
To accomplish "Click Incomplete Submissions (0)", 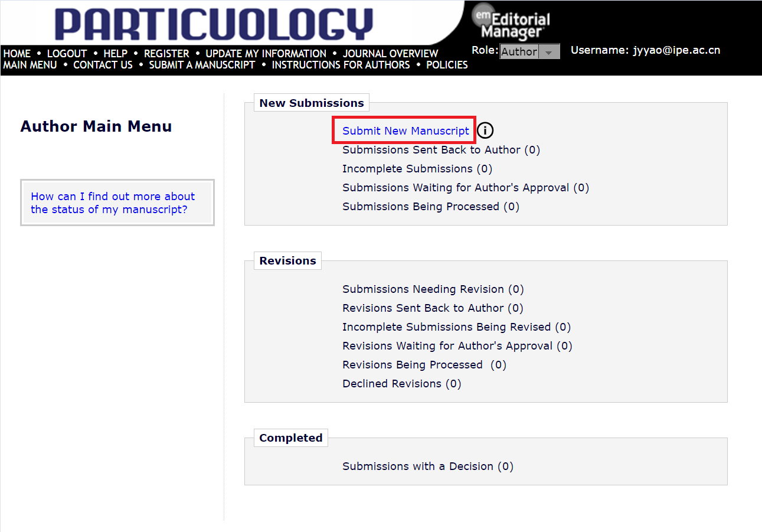I will (417, 169).
